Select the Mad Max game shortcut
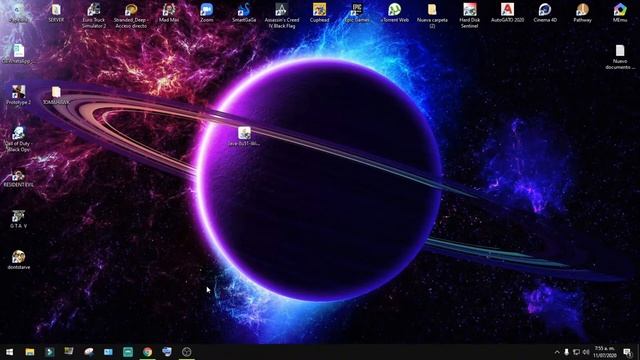 [x=169, y=13]
